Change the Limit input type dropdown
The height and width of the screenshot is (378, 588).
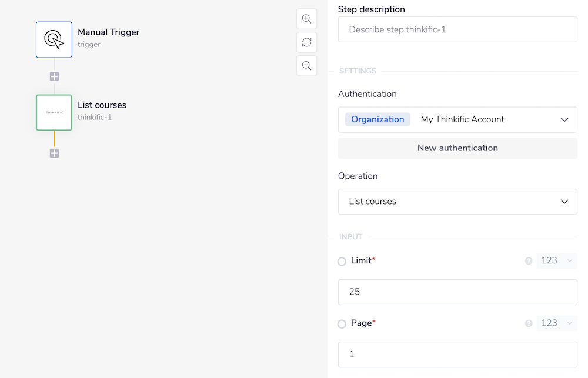(x=556, y=260)
